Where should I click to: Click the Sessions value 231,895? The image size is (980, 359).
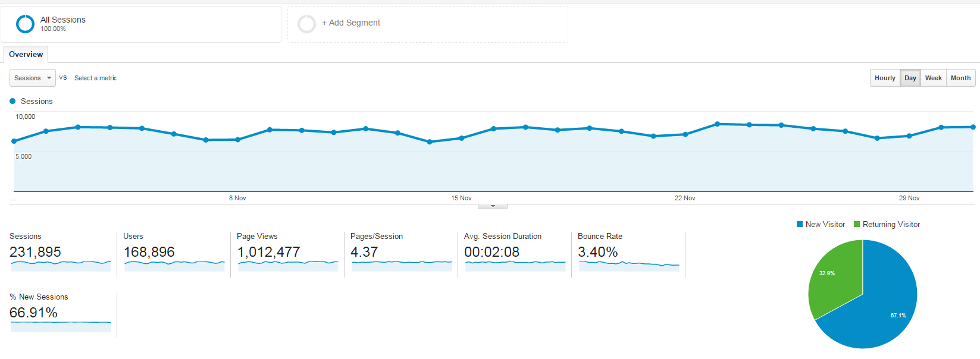35,252
